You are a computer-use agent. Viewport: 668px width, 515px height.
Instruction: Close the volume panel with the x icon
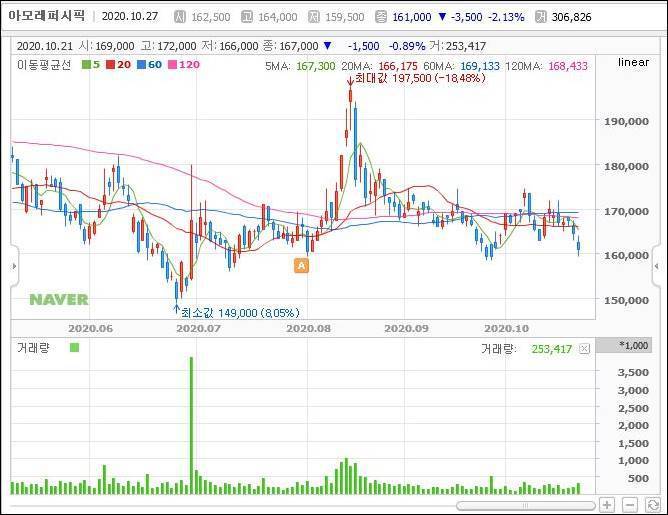point(584,349)
